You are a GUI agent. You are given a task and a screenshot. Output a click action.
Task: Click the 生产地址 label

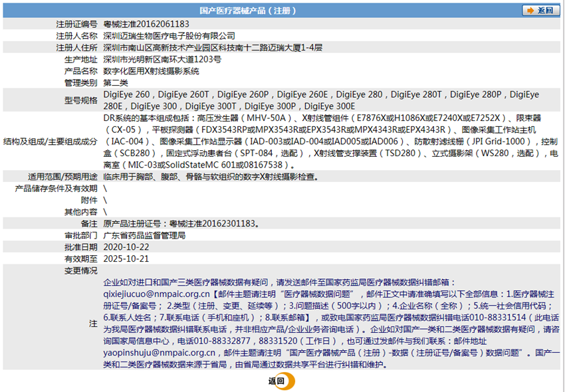coord(80,59)
